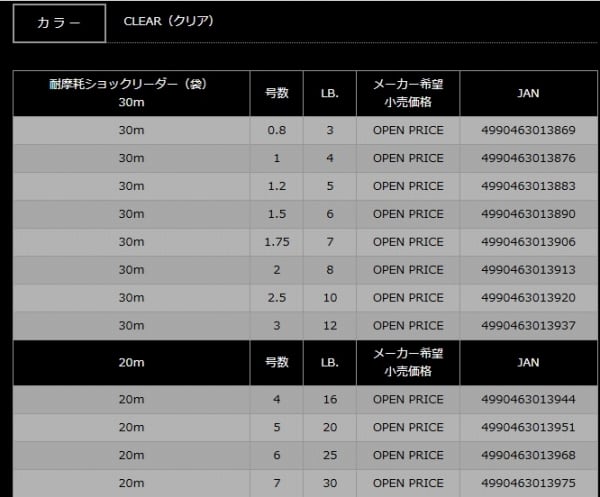Click the JAN header in the 20m section
The height and width of the screenshot is (497, 600).
click(529, 362)
